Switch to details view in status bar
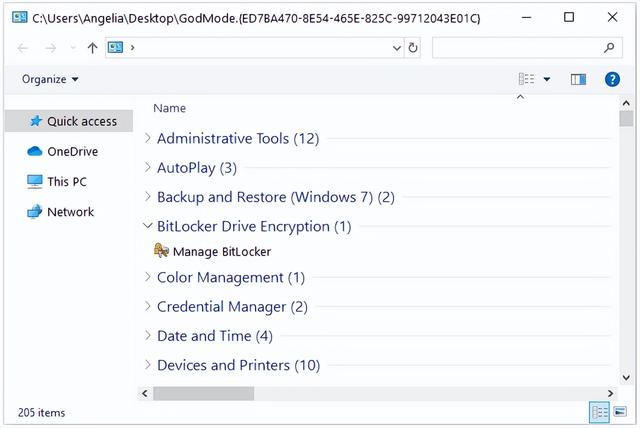 600,412
